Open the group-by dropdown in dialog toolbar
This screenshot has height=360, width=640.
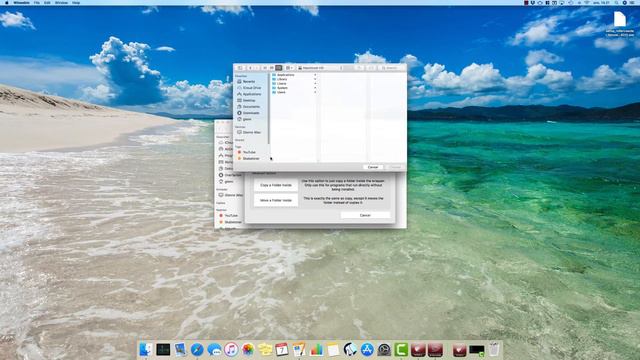(x=289, y=68)
